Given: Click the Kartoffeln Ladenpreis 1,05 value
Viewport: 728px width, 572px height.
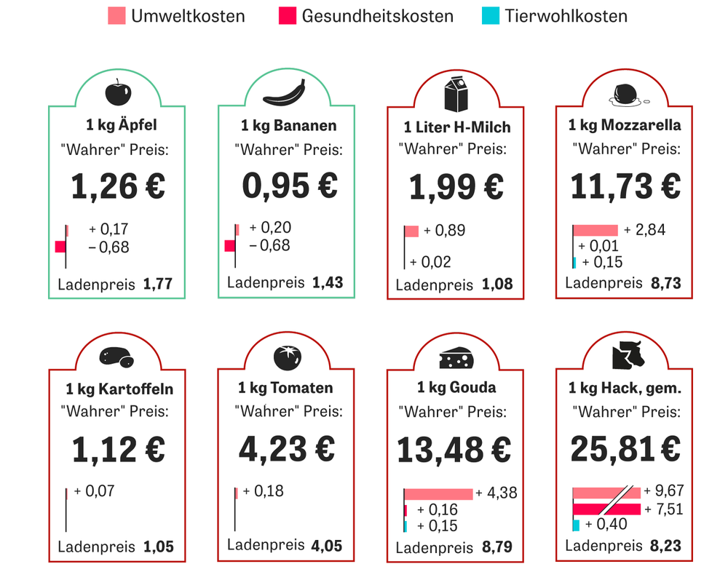Looking at the screenshot, I should (159, 547).
